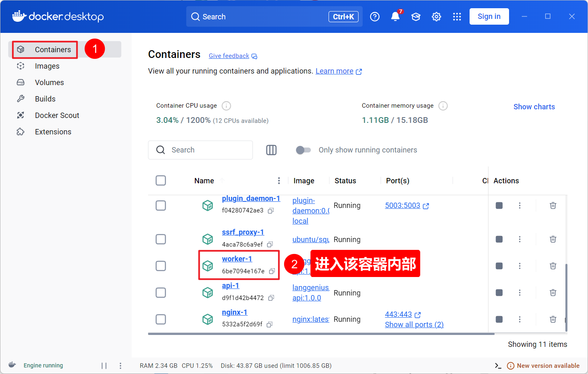Stop the nginx-1 container
Screen dimensions: 588x374
pos(499,319)
